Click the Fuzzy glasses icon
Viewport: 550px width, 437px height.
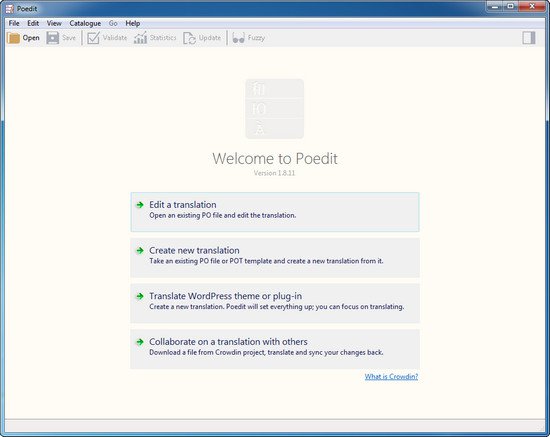click(239, 38)
